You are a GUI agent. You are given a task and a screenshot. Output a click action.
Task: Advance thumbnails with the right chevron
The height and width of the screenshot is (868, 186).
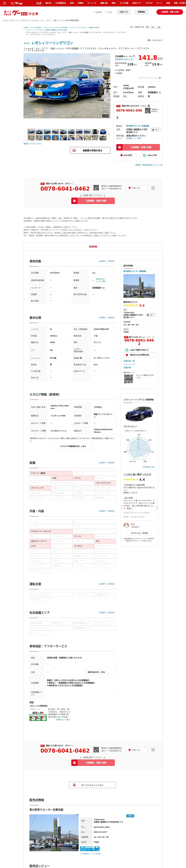pyautogui.click(x=109, y=134)
